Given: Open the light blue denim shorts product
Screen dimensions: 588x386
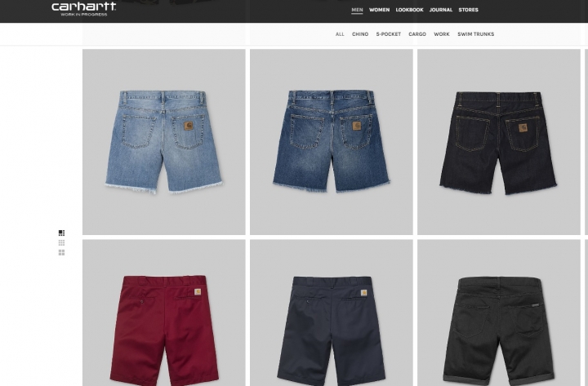Looking at the screenshot, I should coord(164,142).
